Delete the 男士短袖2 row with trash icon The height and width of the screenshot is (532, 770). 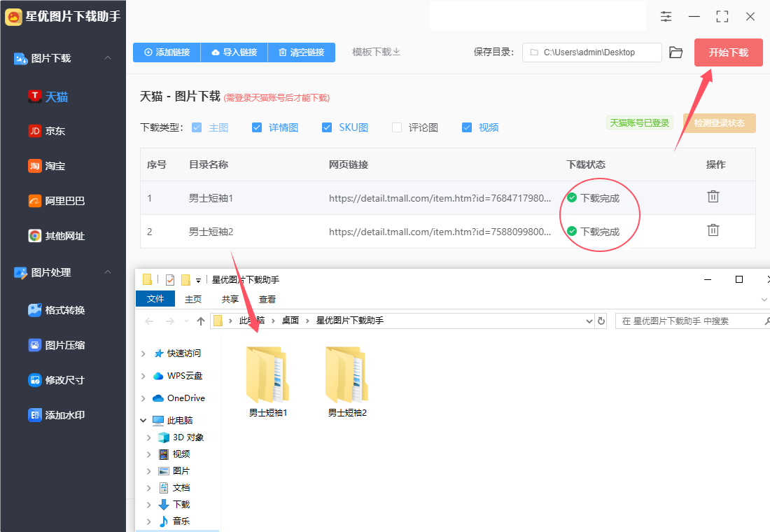click(713, 230)
